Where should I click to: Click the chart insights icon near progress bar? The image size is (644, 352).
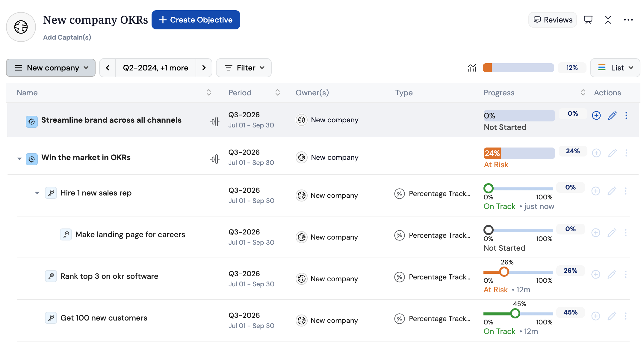pyautogui.click(x=472, y=68)
